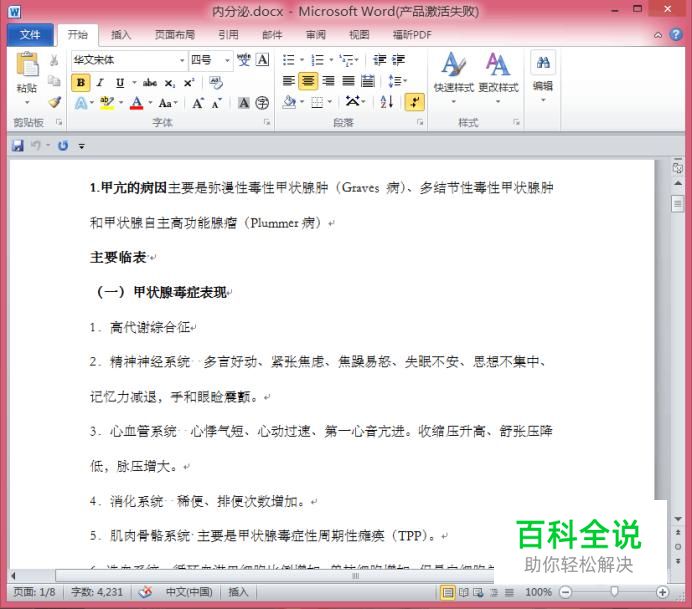Click the Save icon in quick access
Viewport: 692px width, 609px height.
18,146
